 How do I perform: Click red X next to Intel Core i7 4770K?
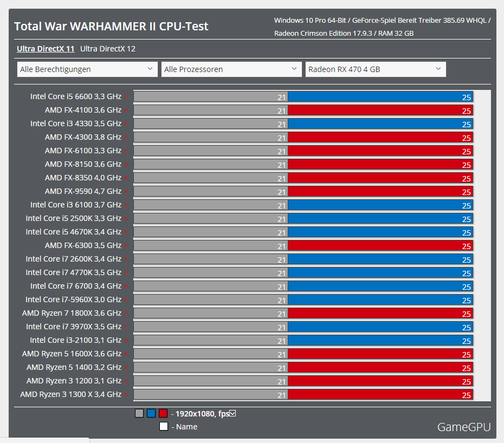[126, 273]
